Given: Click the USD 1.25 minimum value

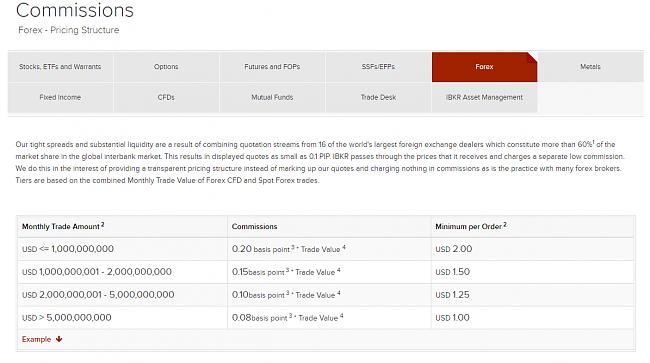Looking at the screenshot, I should pos(452,295).
